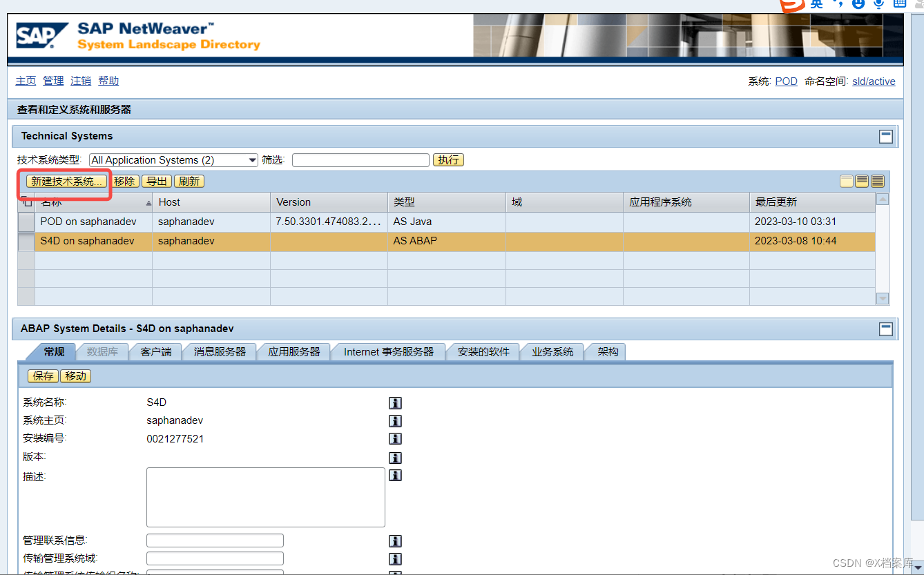Viewport: 924px width, 575px height.
Task: Click 移动 button
Action: click(76, 376)
